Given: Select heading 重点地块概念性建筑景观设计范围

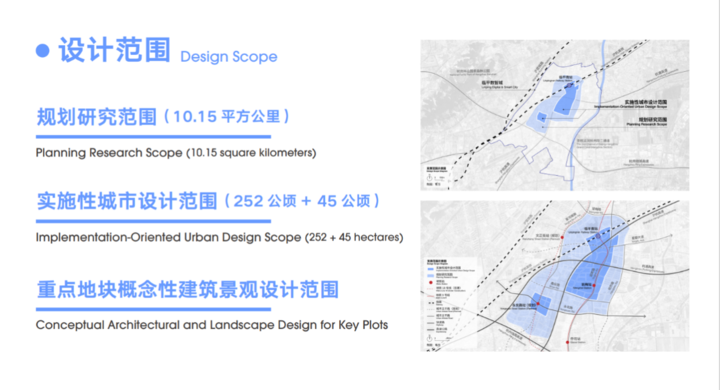Looking at the screenshot, I should [188, 289].
